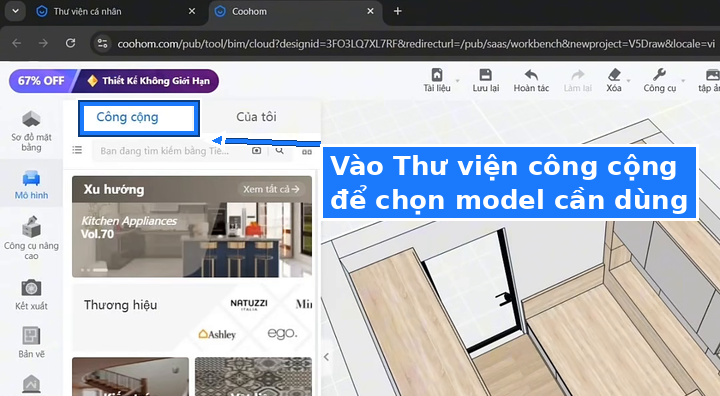Undo with the Hoàn tác arrow

tap(531, 74)
